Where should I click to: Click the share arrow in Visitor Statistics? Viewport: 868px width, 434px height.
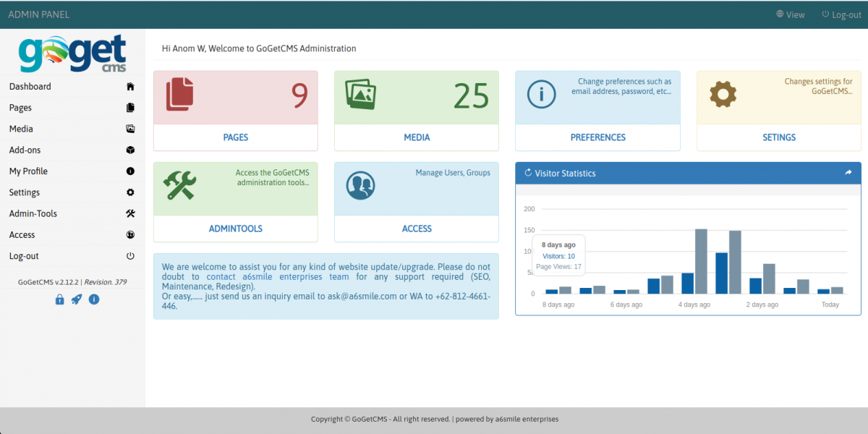[848, 173]
